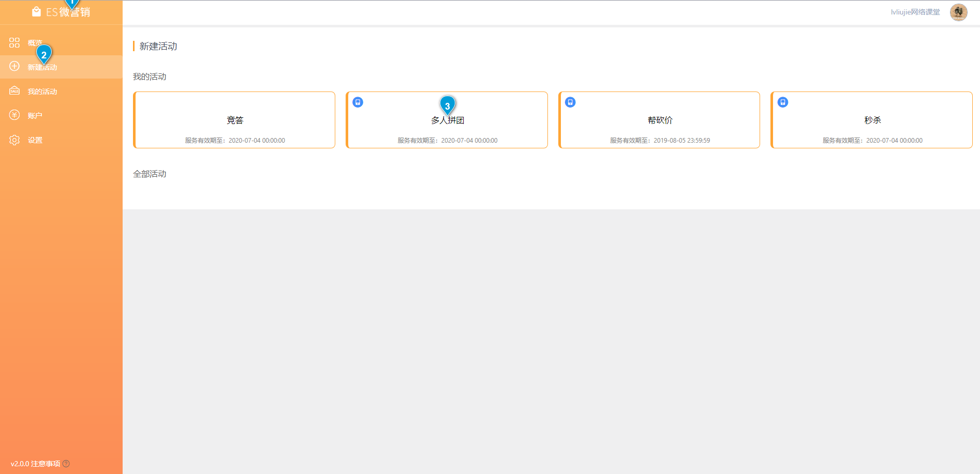Click the shopping bag logo icon

coord(36,12)
